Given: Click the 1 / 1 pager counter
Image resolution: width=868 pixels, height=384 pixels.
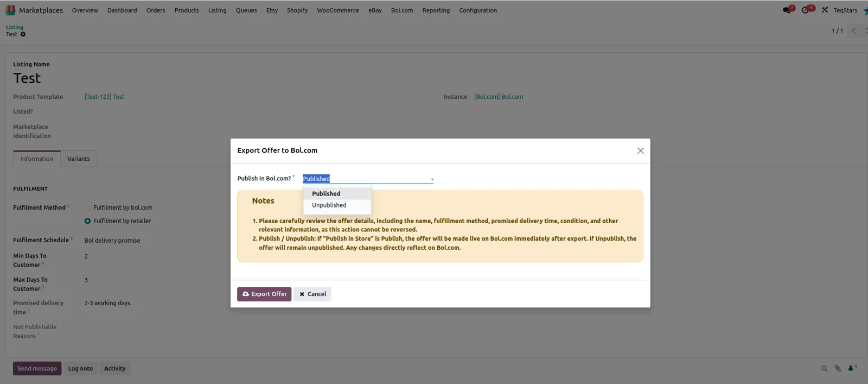Looking at the screenshot, I should click(838, 31).
